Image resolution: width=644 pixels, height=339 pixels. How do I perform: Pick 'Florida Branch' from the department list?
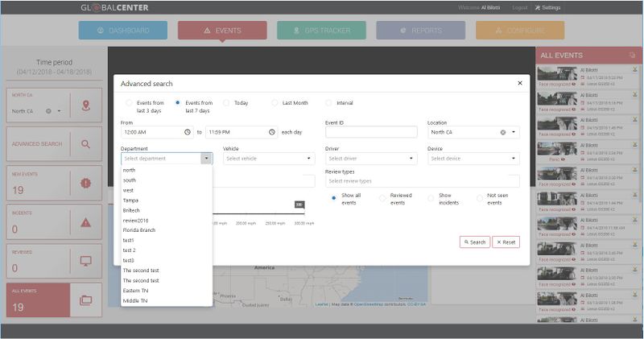click(139, 230)
